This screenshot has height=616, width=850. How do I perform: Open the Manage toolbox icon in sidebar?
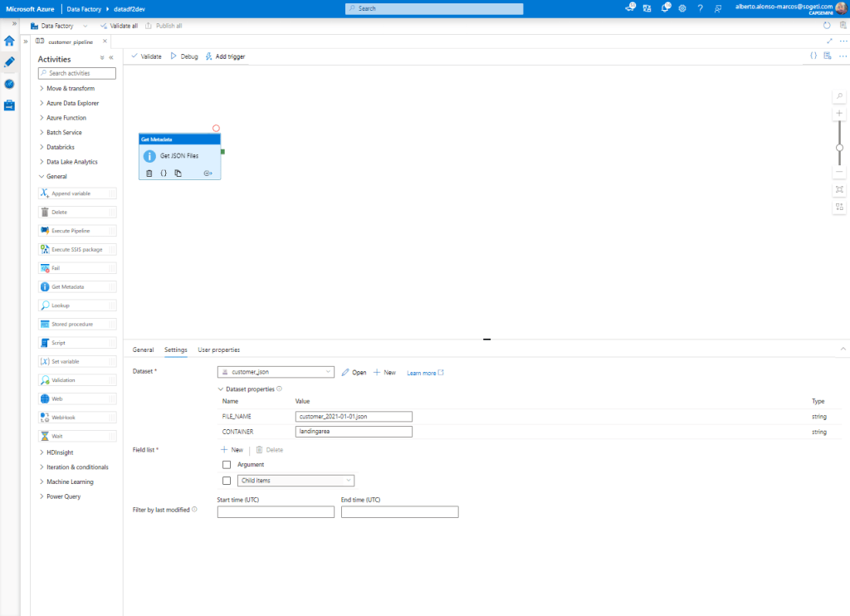tap(10, 105)
